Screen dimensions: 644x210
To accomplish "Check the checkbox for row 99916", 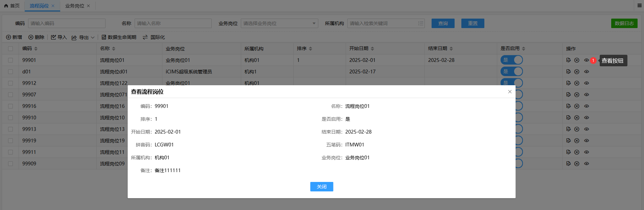I will [10, 106].
